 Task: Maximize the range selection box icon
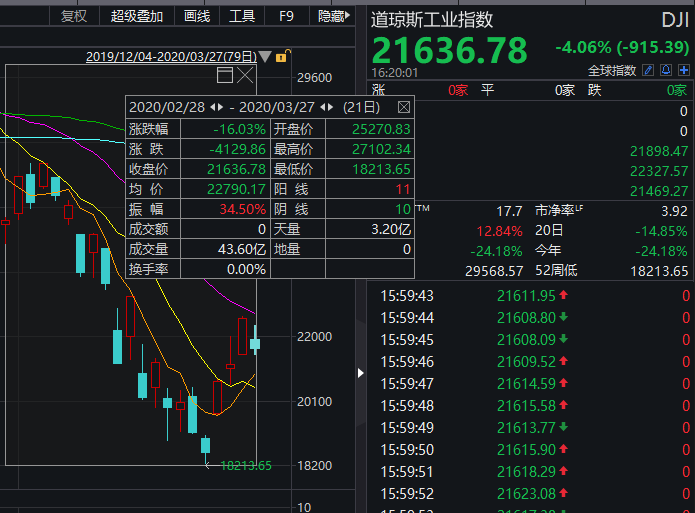[225, 75]
